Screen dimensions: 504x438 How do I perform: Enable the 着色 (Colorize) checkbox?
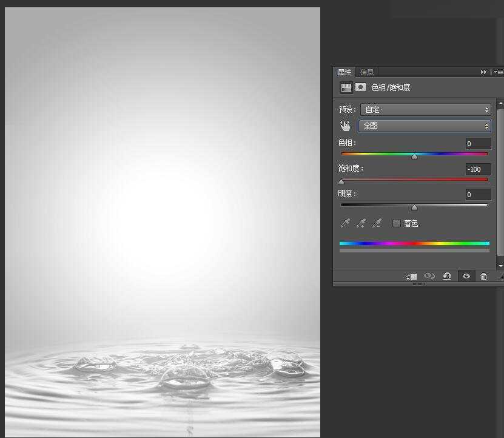397,223
